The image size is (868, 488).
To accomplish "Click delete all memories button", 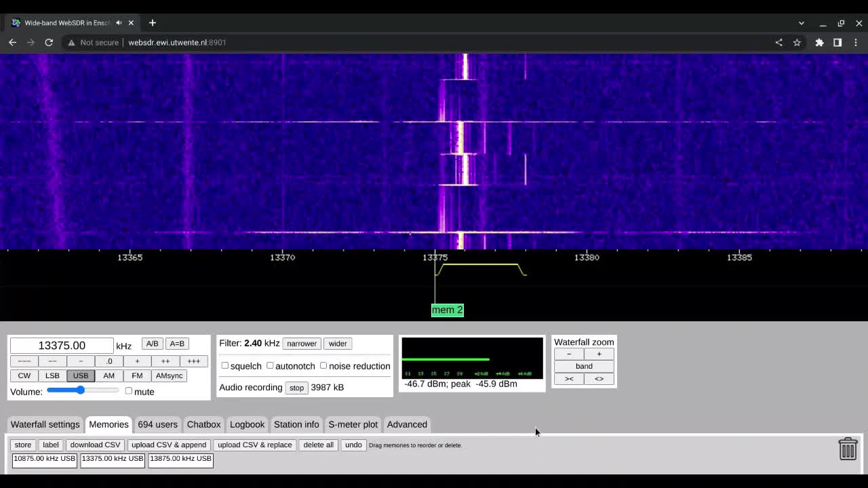I will (x=319, y=445).
